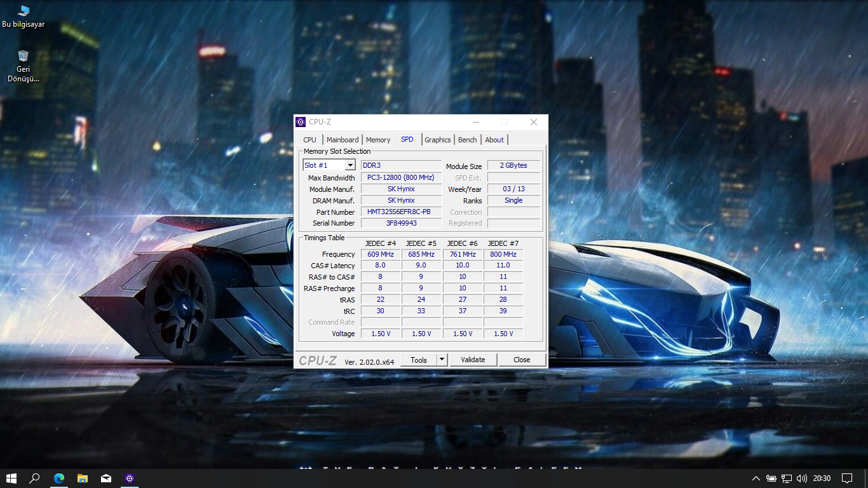
Task: Click CAS# Latency value 11.0
Action: [503, 266]
